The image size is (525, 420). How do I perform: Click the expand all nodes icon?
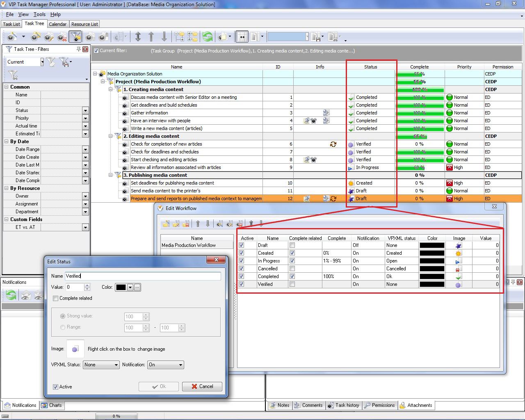(x=179, y=37)
